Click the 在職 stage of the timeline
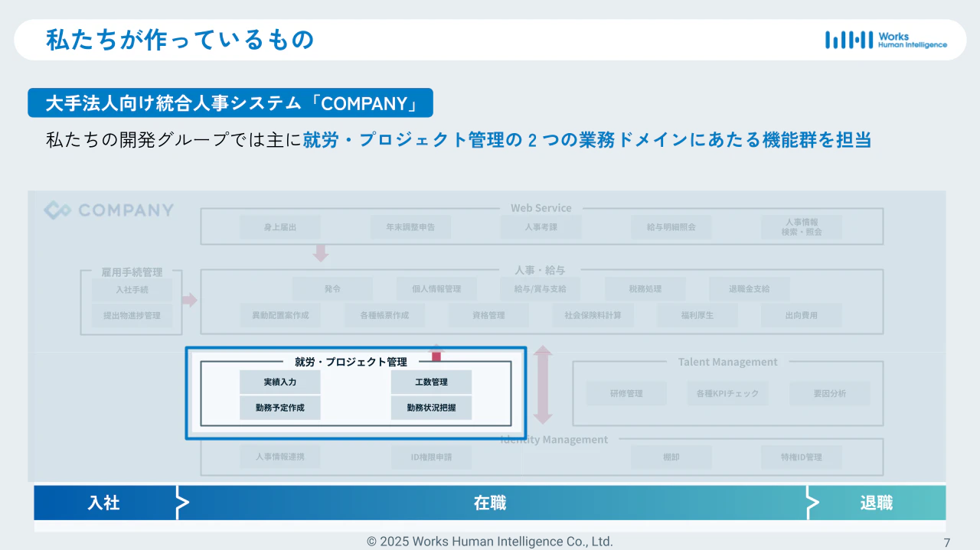The height and width of the screenshot is (550, 980). click(490, 503)
